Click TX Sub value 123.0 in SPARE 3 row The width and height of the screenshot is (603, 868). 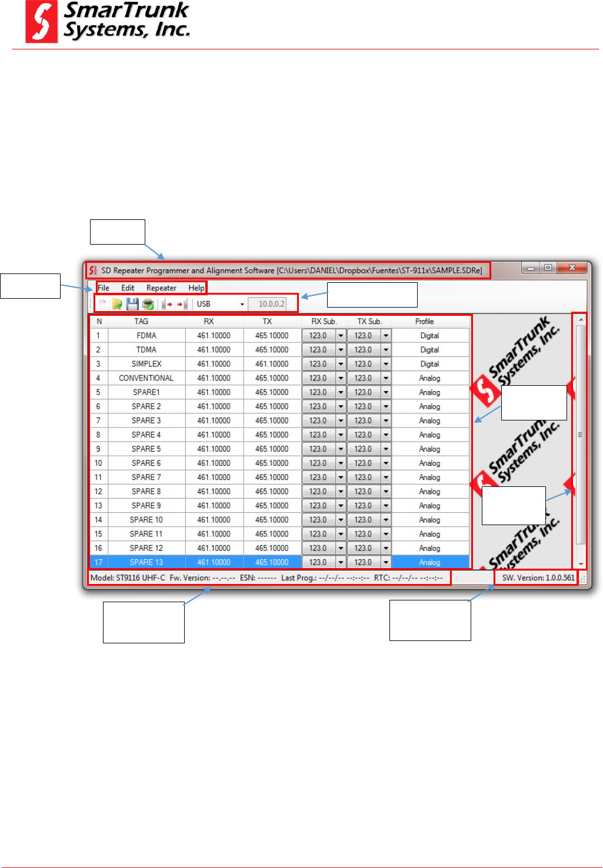364,420
